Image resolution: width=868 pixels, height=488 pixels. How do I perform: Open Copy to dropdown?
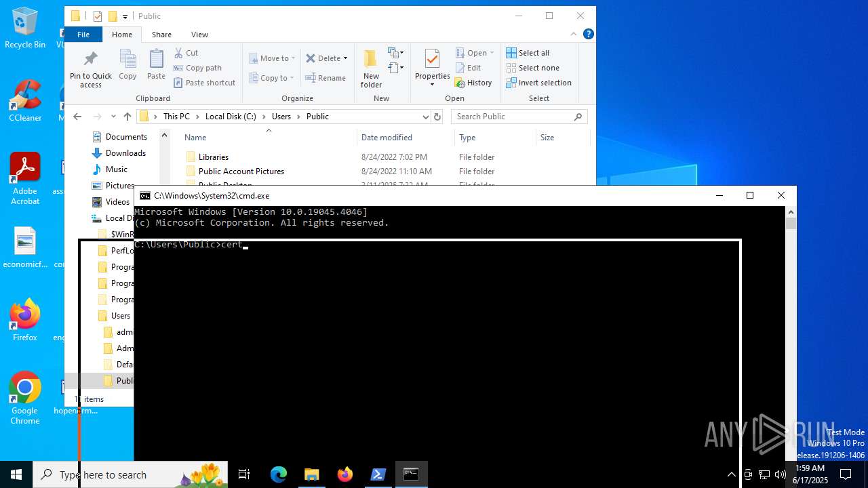point(271,78)
